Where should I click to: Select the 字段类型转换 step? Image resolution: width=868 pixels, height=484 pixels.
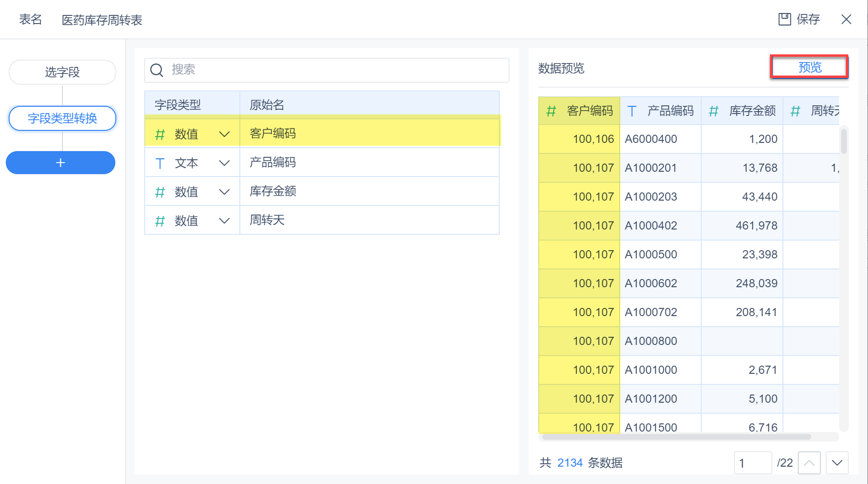62,118
